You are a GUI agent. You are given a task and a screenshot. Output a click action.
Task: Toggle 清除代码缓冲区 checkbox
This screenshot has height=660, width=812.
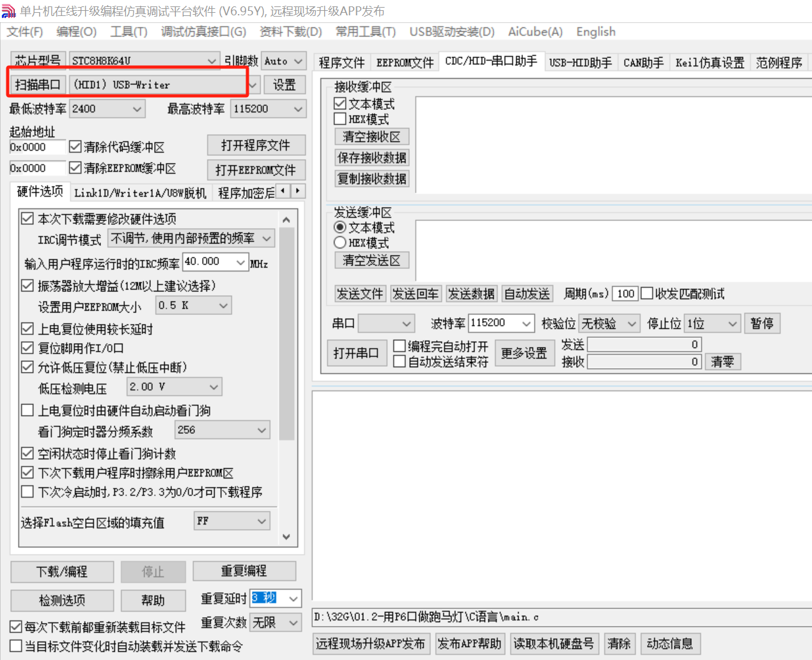pyautogui.click(x=75, y=146)
